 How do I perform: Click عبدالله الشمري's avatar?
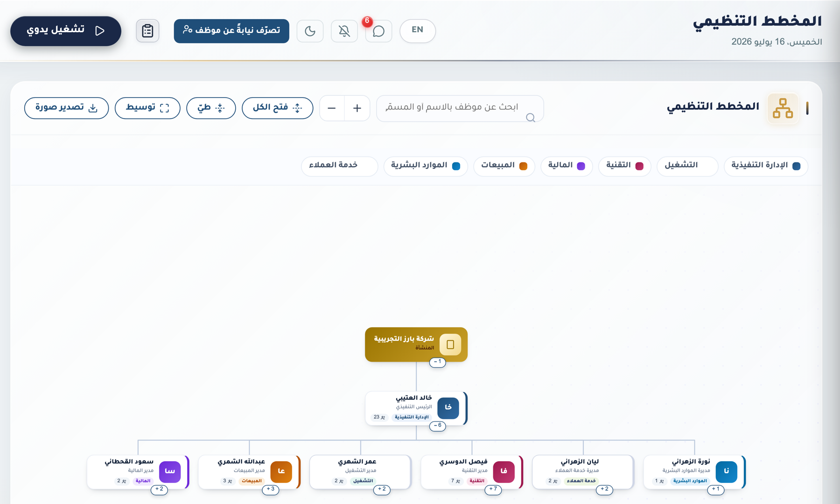coord(281,472)
